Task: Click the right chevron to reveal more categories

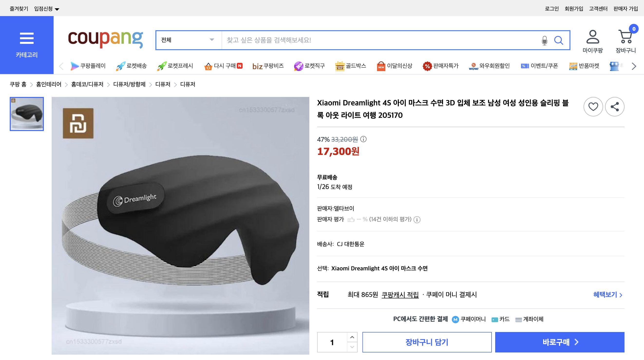Action: click(x=634, y=66)
